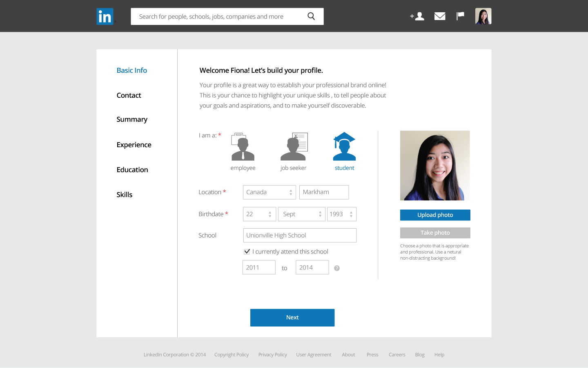The image size is (588, 368).
Task: Click the 'job seeker' label text
Action: [293, 168]
